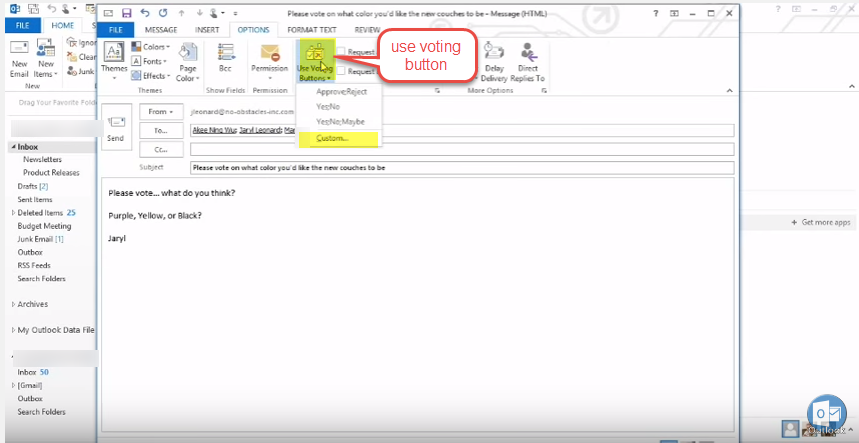This screenshot has height=443, width=859.
Task: Expand the Deleted Items folder
Action: [x=14, y=213]
